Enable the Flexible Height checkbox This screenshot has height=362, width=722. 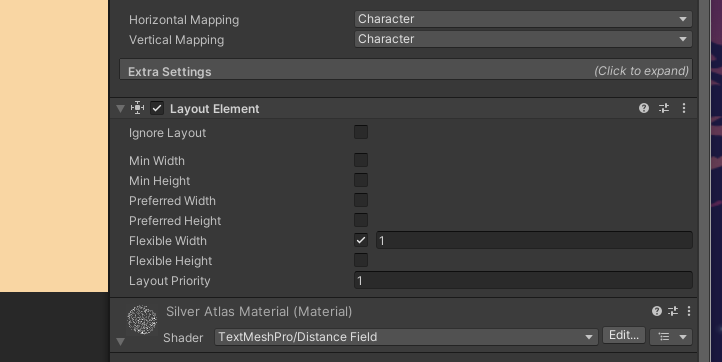pyautogui.click(x=361, y=260)
